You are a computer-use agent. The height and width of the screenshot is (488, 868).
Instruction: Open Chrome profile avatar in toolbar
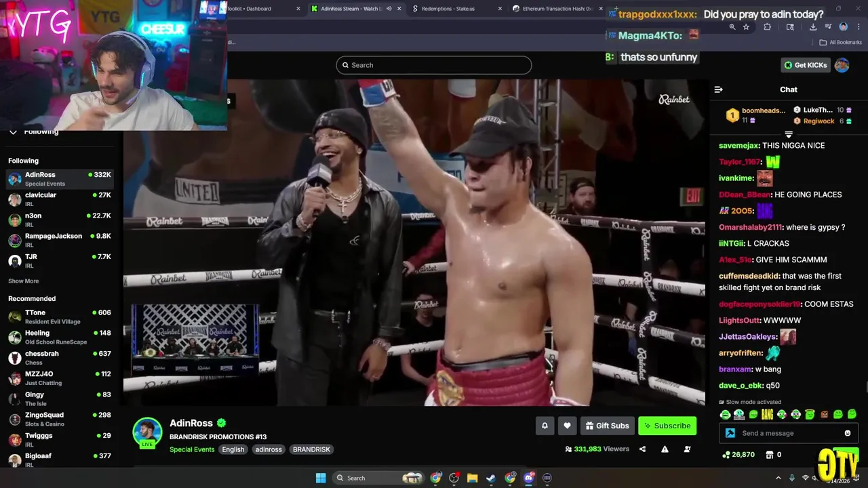pyautogui.click(x=843, y=27)
